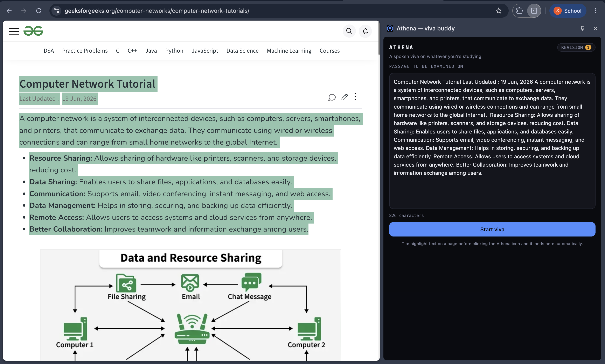
Task: Open the notifications bell
Action: pyautogui.click(x=365, y=31)
